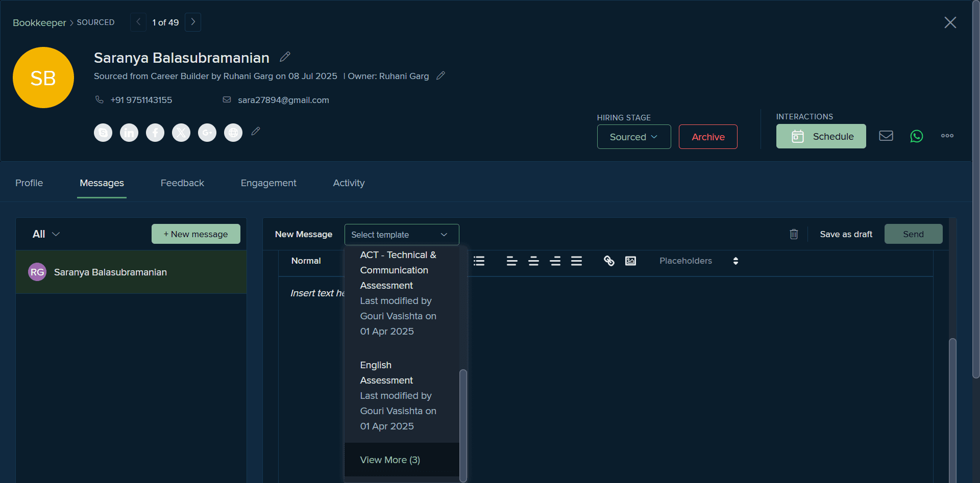Open the Activity tab
The image size is (980, 483).
(349, 183)
